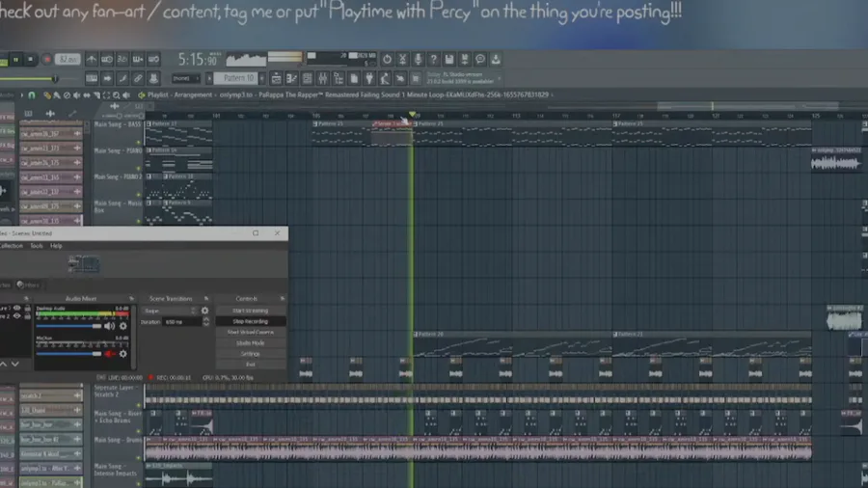Screen dimensions: 868x488
Task: Click the 650 ms Duration field
Action: [x=182, y=321]
